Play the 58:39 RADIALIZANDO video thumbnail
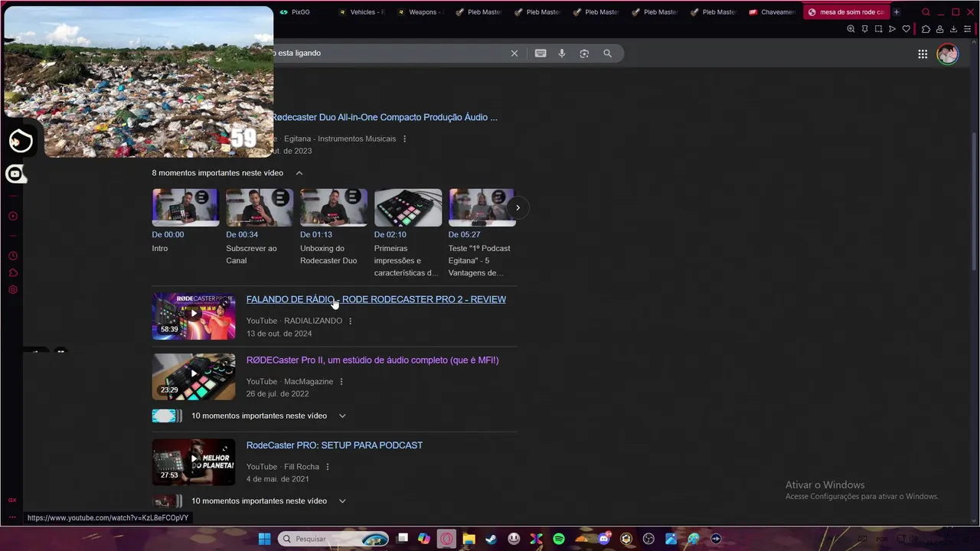Screen dimensions: 980x551 (x=194, y=316)
